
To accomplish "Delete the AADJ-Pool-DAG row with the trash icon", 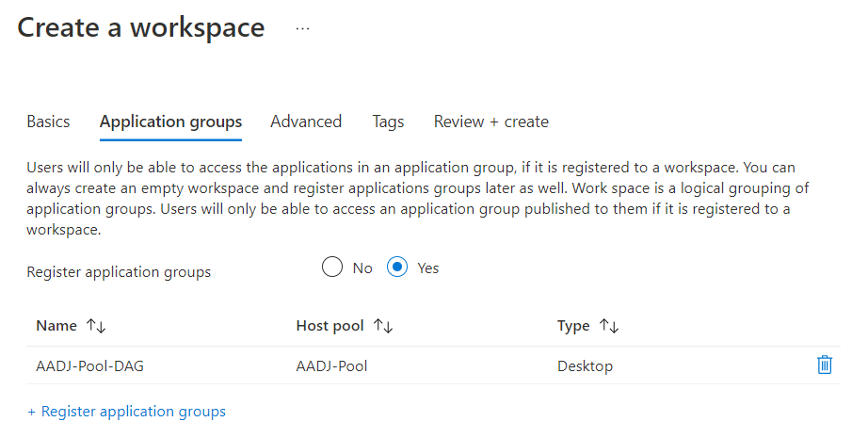I will pos(824,365).
